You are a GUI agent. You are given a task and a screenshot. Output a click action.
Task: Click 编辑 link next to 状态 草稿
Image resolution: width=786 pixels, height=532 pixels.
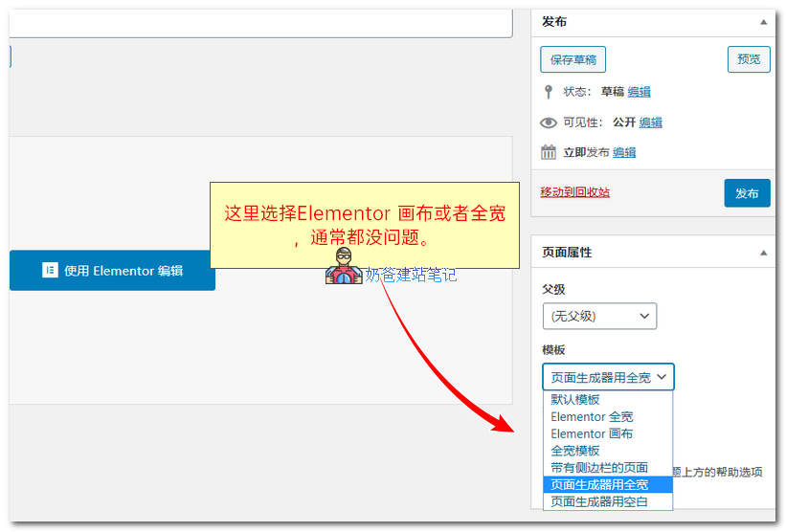[640, 92]
